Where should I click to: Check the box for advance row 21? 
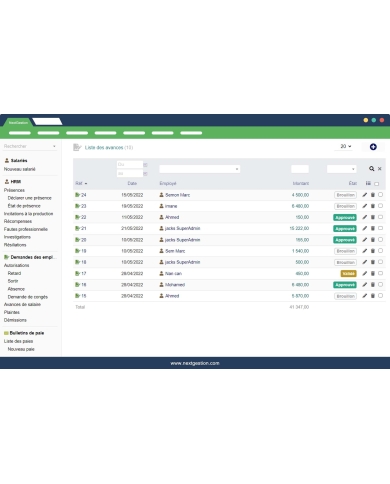click(x=380, y=228)
